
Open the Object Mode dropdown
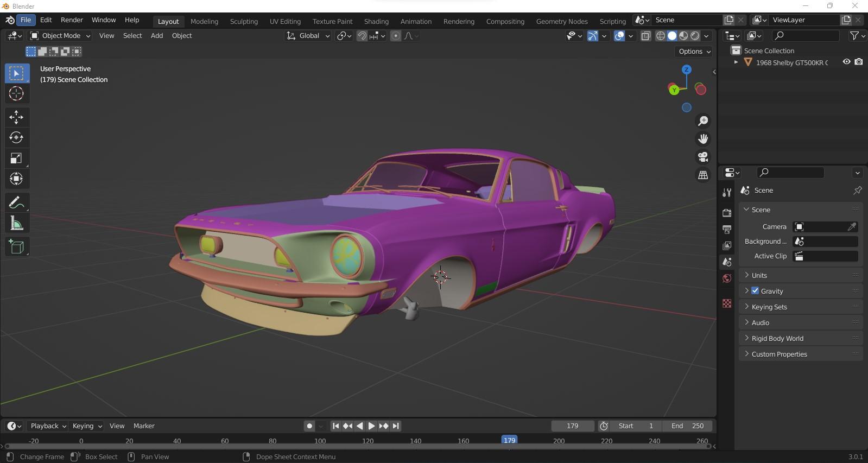pos(60,36)
